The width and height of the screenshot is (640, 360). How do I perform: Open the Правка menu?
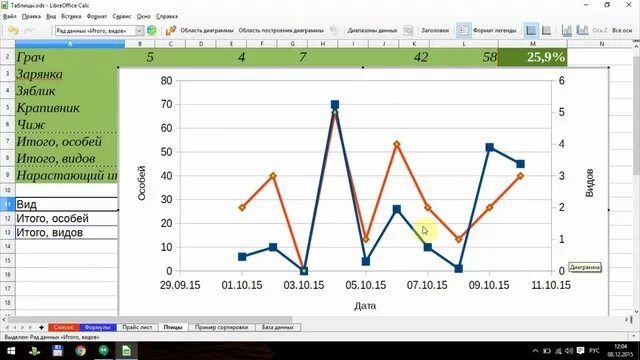[31, 16]
